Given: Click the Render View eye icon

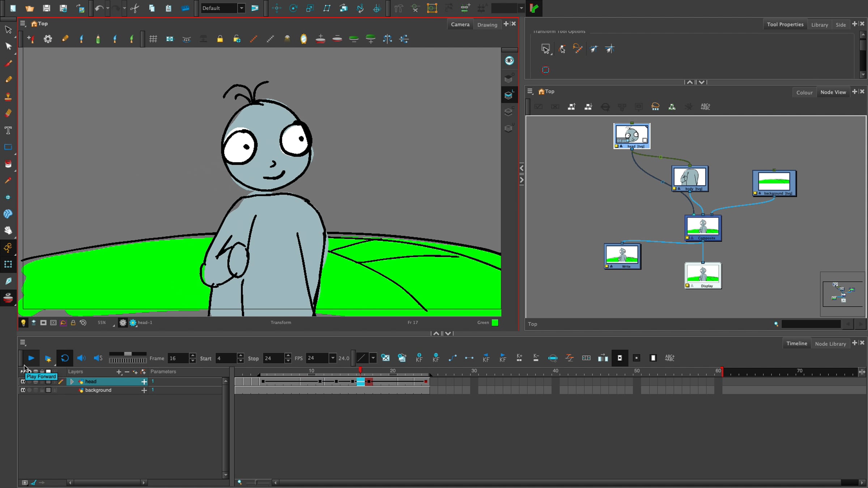Looking at the screenshot, I should pyautogui.click(x=509, y=60).
